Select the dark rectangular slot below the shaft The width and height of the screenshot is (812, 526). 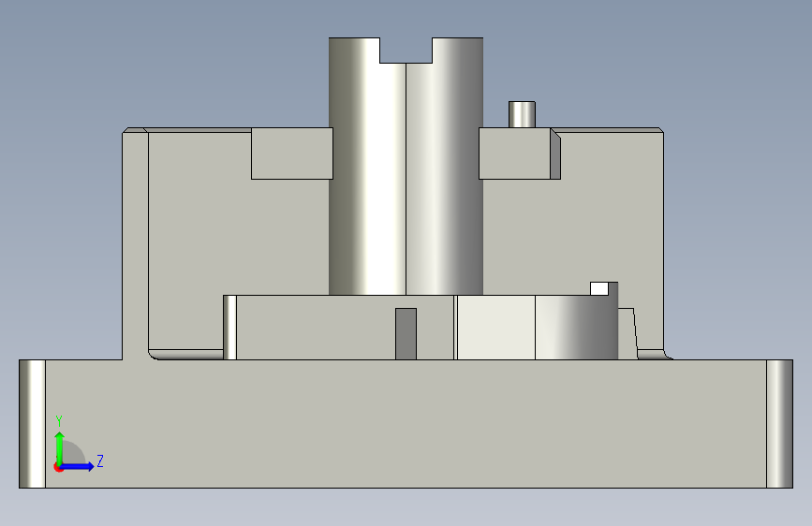click(406, 334)
